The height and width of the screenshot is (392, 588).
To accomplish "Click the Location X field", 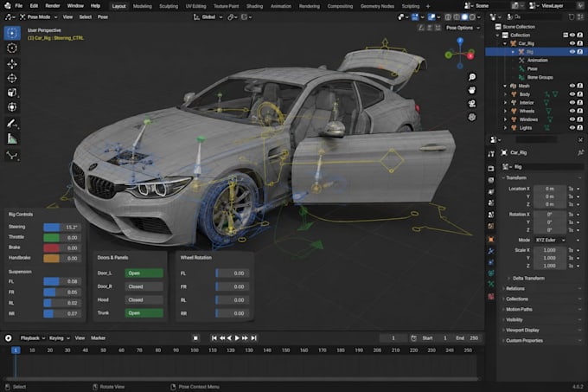I will [x=550, y=189].
